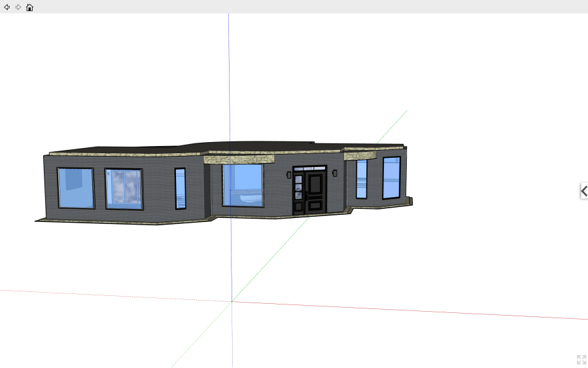The width and height of the screenshot is (588, 368).
Task: Select the wall light left of the door
Action: tap(288, 175)
